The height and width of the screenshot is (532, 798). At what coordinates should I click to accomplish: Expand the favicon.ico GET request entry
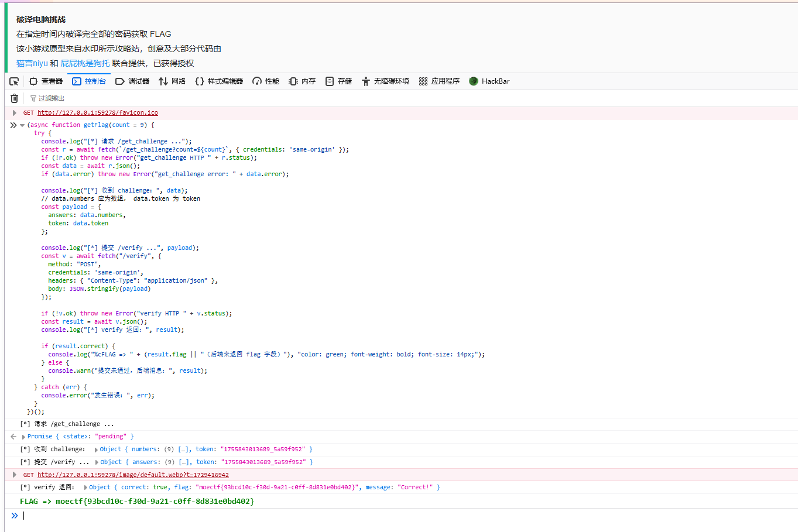pos(15,113)
